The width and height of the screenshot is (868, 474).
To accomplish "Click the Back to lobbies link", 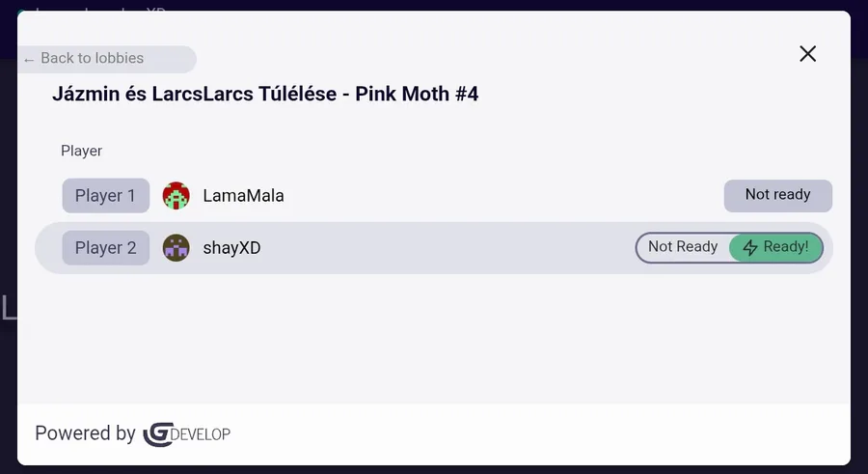I will (x=92, y=59).
